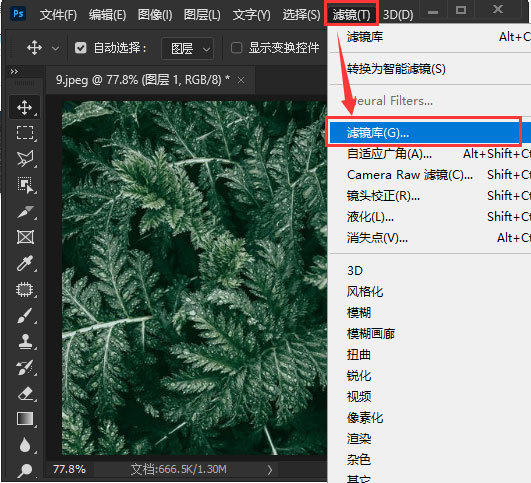Select the Eraser tool
Viewport: 531px width, 483px height.
point(25,394)
